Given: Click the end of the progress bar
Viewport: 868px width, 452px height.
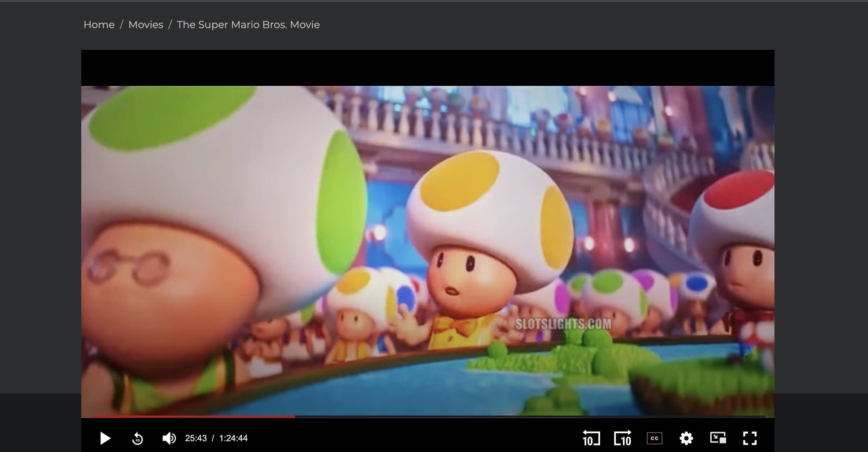Looking at the screenshot, I should pyautogui.click(x=764, y=416).
